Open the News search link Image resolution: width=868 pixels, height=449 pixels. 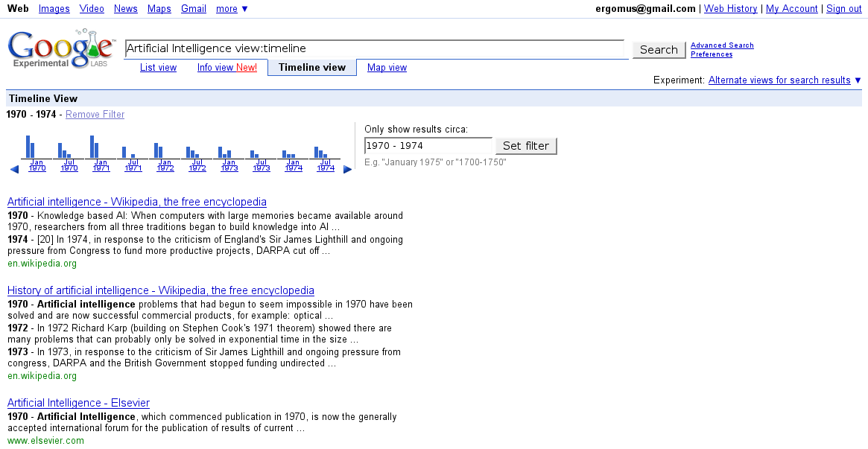point(126,9)
